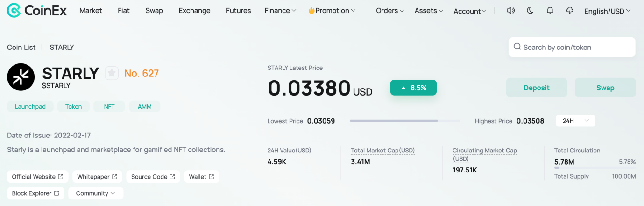Open the notifications bell icon
The height and width of the screenshot is (206, 644).
pyautogui.click(x=550, y=10)
